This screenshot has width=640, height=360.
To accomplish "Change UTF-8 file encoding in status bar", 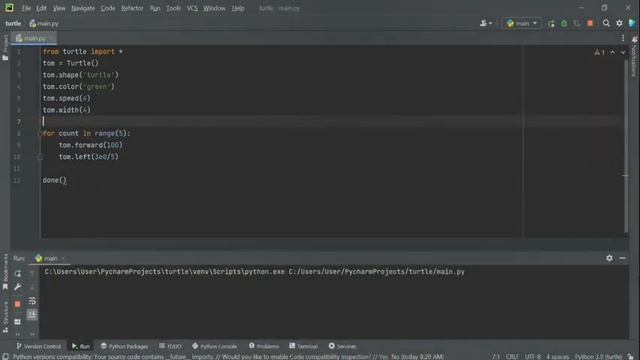I will [x=533, y=357].
